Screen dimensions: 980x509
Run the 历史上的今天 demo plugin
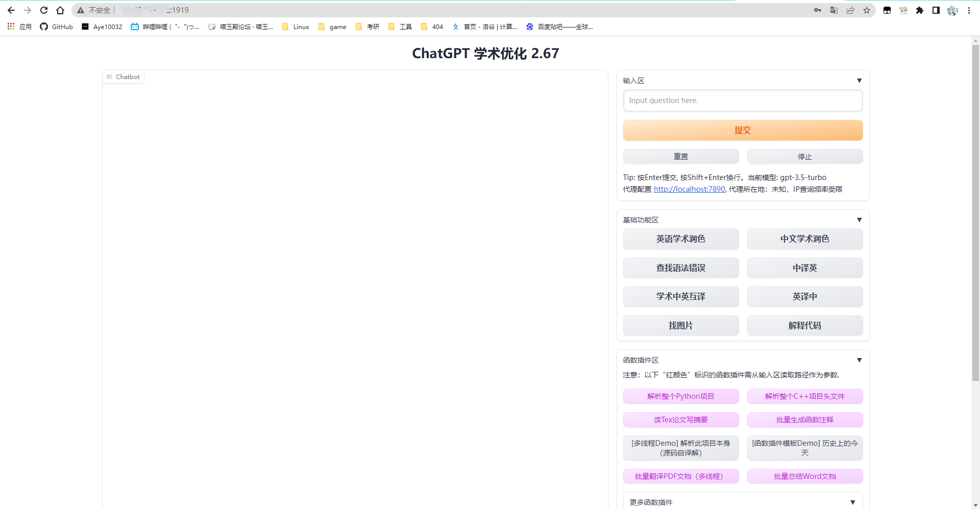point(805,448)
